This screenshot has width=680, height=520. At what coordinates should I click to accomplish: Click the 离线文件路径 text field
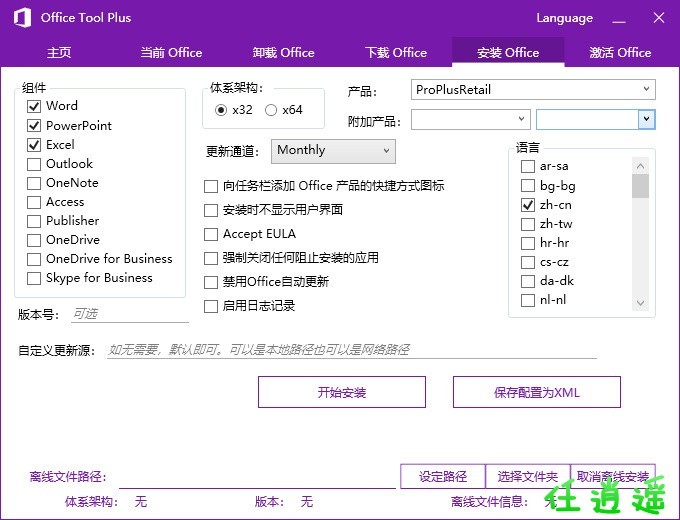(x=257, y=478)
